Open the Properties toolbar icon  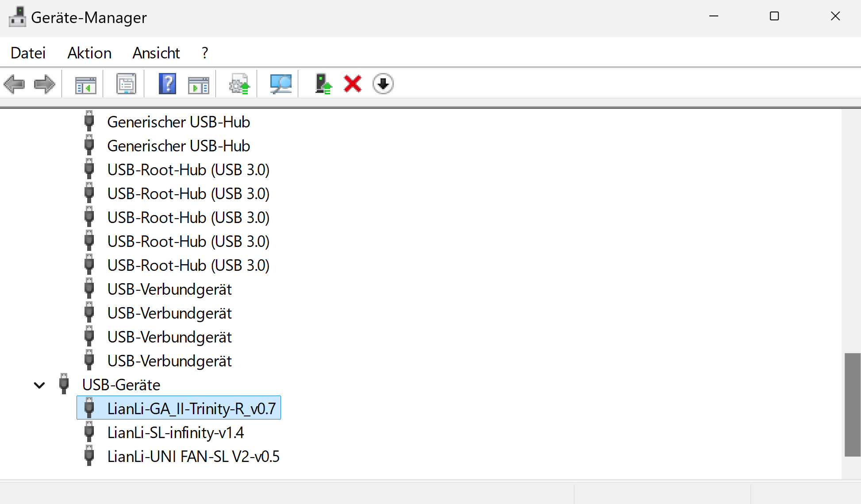tap(126, 84)
